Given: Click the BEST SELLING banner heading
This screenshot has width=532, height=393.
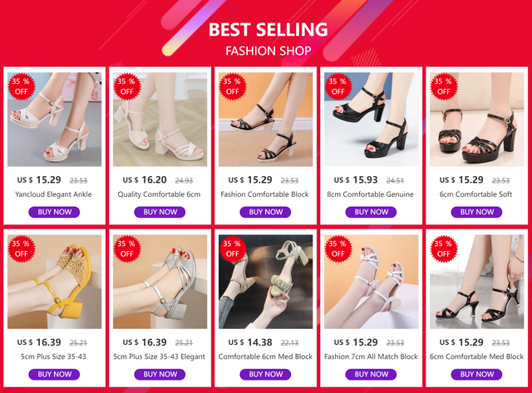Looking at the screenshot, I should [268, 30].
